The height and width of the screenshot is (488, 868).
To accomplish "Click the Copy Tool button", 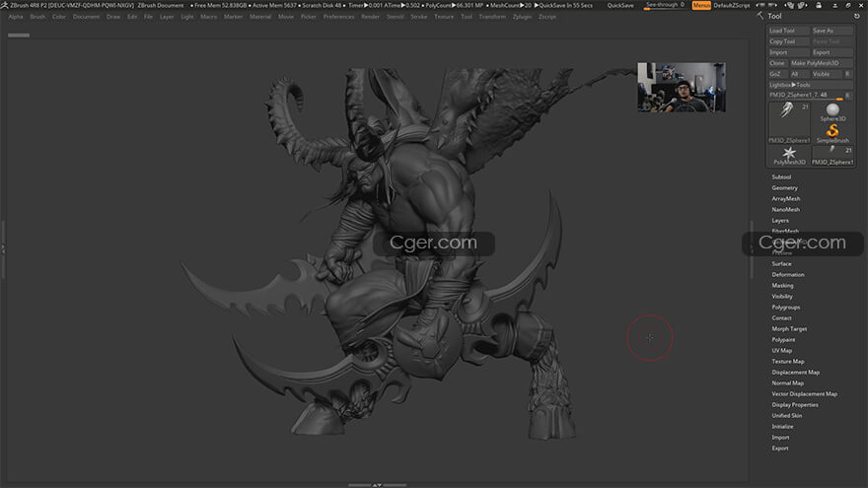I will pyautogui.click(x=789, y=41).
